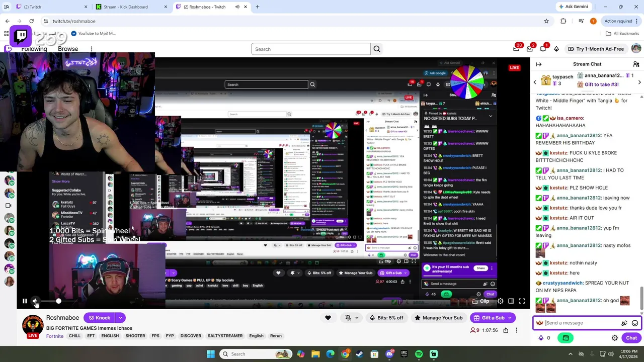
Task: Open the celebration cheer icon in chat box
Action: pos(624,323)
